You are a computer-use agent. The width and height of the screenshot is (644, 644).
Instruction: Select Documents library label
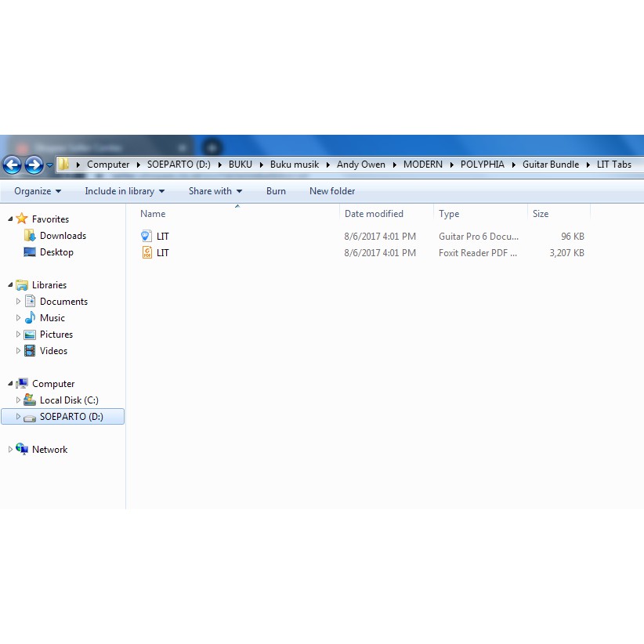63,301
